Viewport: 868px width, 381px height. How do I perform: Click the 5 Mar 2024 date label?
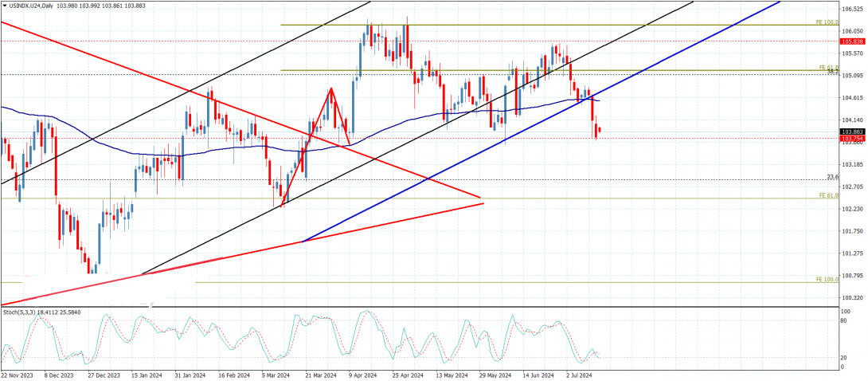tap(276, 375)
